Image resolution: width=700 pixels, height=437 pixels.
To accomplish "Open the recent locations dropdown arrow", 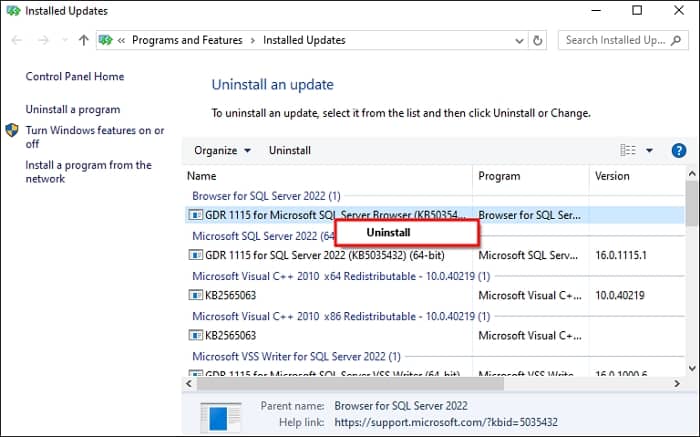I will (64, 41).
